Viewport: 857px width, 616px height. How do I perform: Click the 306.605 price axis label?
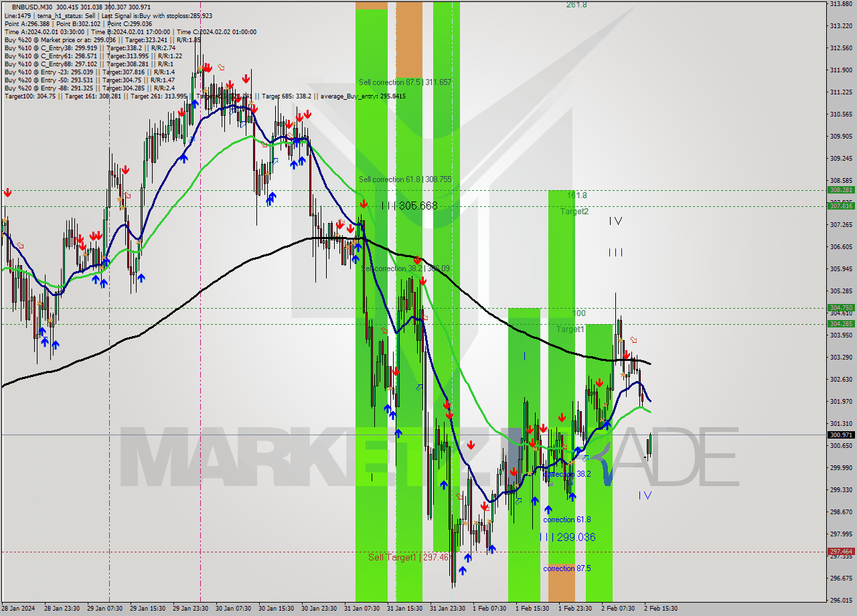tap(841, 246)
